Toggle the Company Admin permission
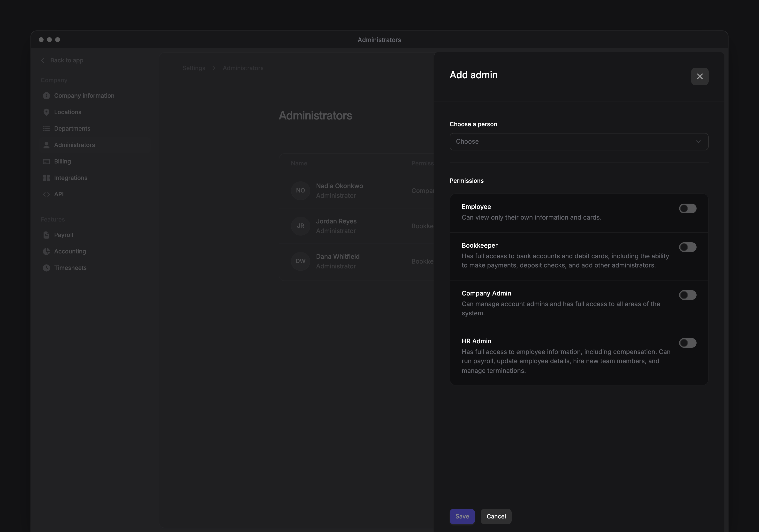759x532 pixels. point(688,295)
